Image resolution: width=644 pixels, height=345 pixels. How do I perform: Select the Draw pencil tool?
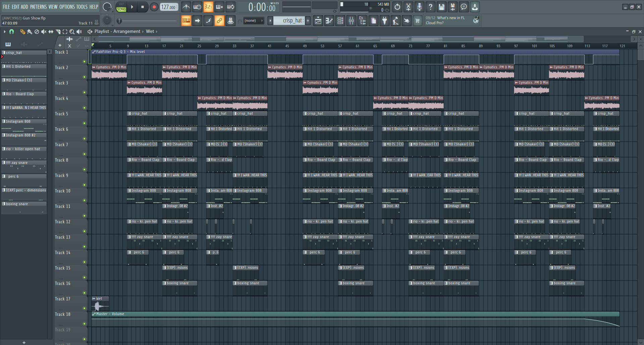point(22,32)
